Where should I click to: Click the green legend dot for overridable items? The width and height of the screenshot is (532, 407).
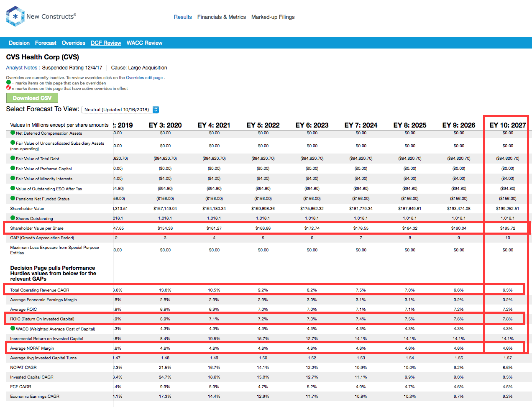[8, 83]
